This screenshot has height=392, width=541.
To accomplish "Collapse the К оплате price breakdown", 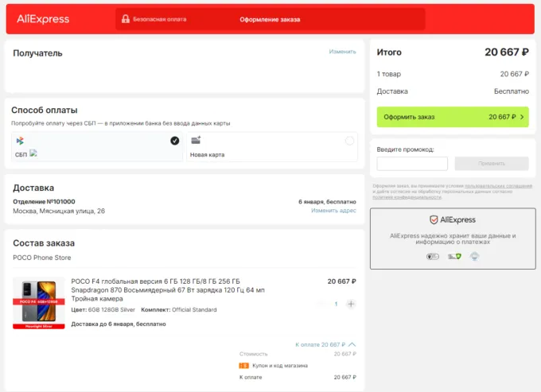I will [352, 344].
